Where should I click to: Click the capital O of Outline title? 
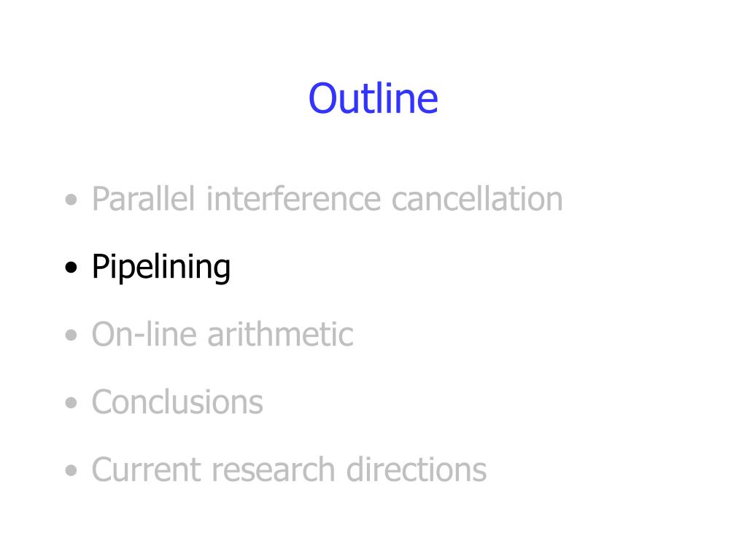pyautogui.click(x=323, y=98)
